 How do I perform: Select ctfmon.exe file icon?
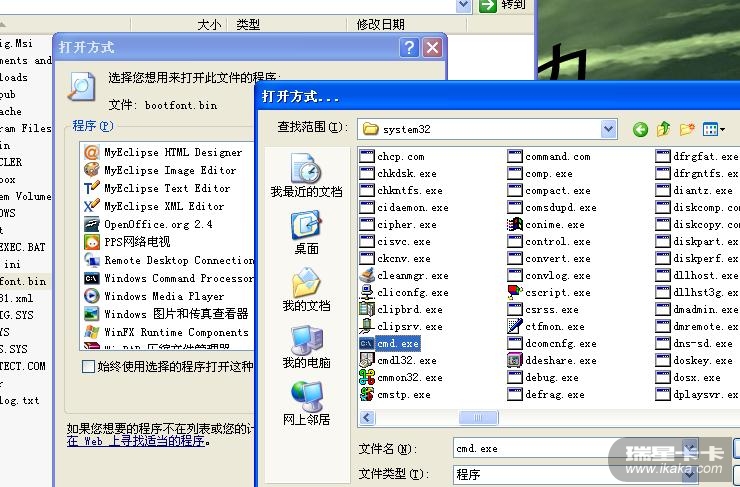[x=515, y=326]
